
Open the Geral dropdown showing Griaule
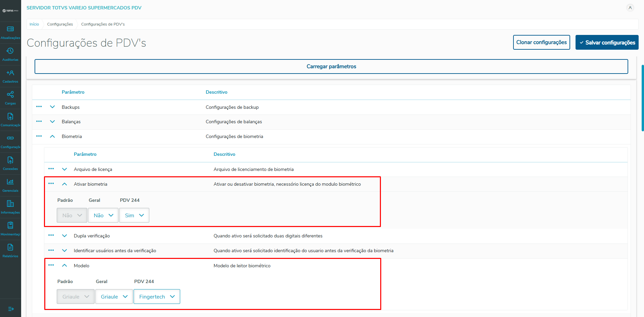(114, 297)
